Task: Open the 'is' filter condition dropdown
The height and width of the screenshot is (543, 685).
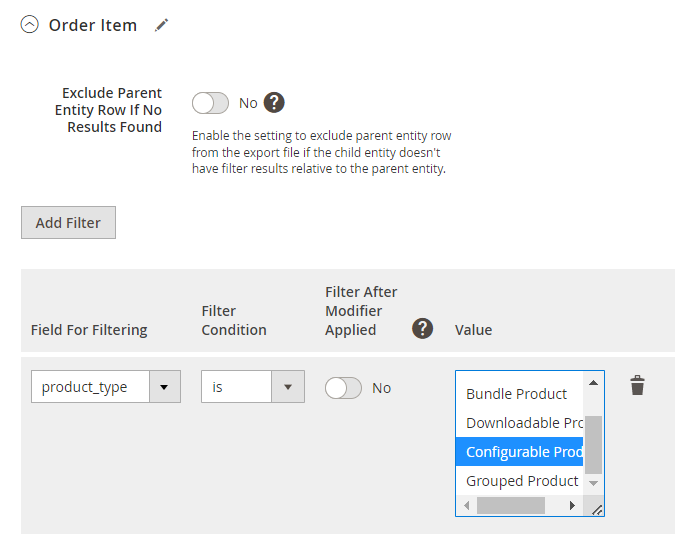Action: pyautogui.click(x=253, y=387)
